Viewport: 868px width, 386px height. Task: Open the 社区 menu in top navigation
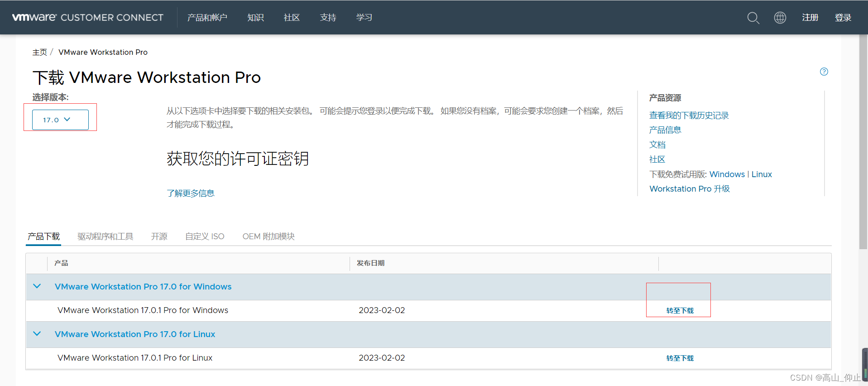292,18
